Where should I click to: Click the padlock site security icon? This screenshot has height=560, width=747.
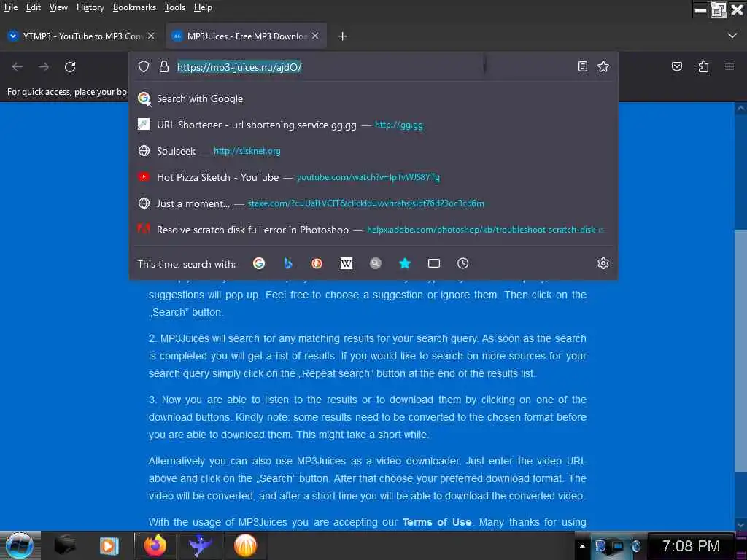[164, 66]
